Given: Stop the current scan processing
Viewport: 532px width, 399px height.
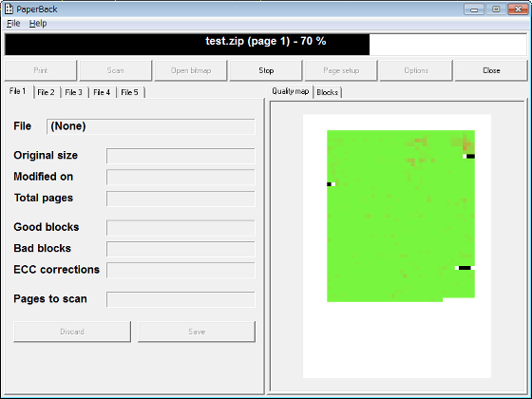Looking at the screenshot, I should pyautogui.click(x=266, y=70).
